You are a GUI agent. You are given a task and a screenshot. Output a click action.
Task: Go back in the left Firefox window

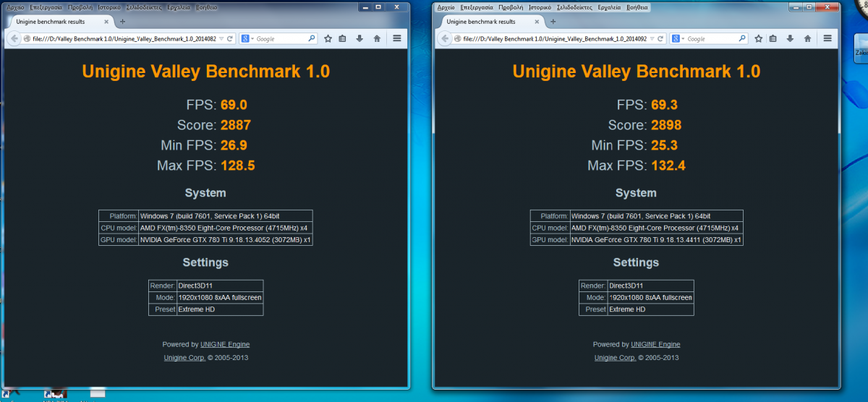coord(13,38)
